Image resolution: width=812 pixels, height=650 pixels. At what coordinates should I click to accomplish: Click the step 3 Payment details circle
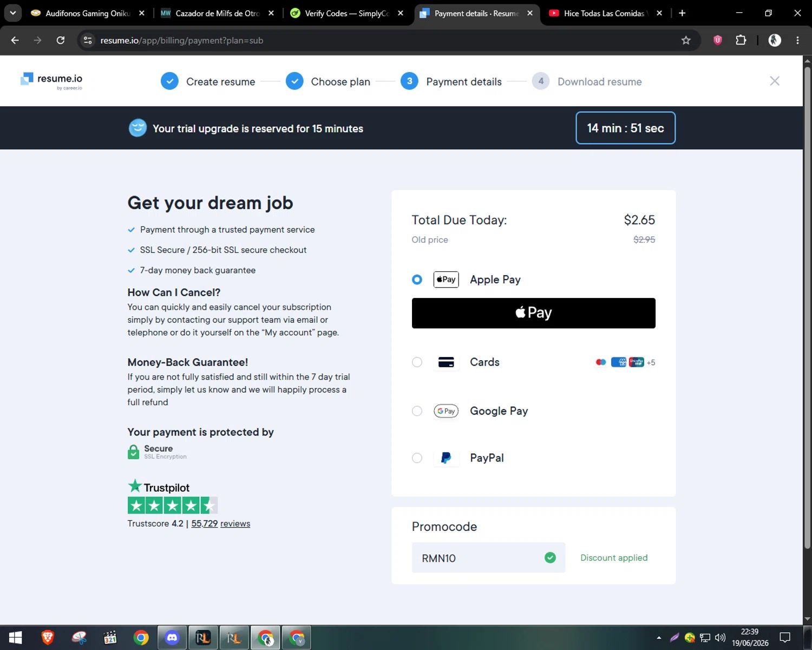[x=409, y=81]
